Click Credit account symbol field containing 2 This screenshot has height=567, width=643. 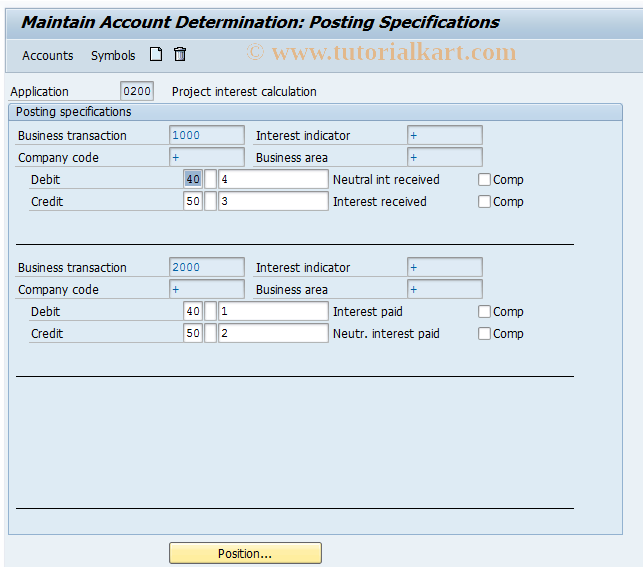273,333
